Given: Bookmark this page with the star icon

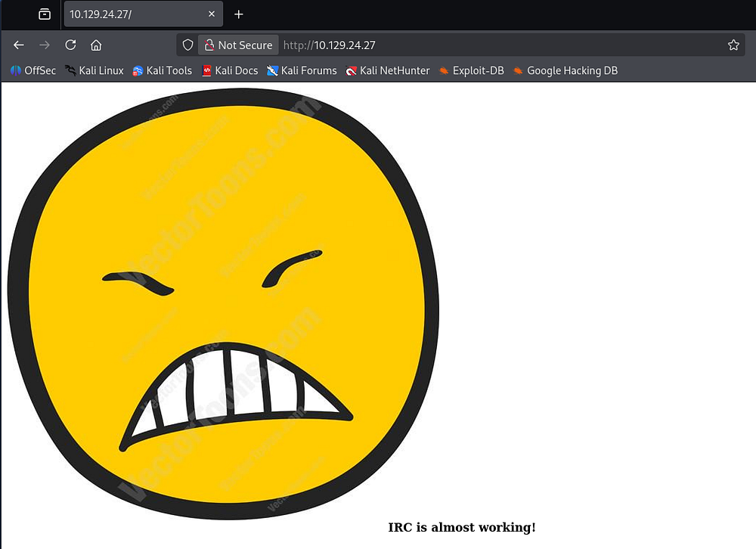Looking at the screenshot, I should pyautogui.click(x=733, y=45).
